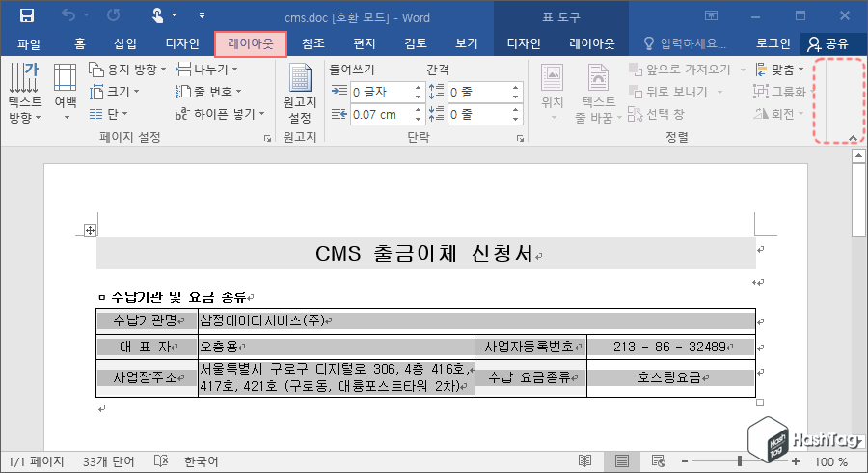Switch to Print Layout view icon
Image resolution: width=868 pixels, height=473 pixels.
tap(622, 460)
